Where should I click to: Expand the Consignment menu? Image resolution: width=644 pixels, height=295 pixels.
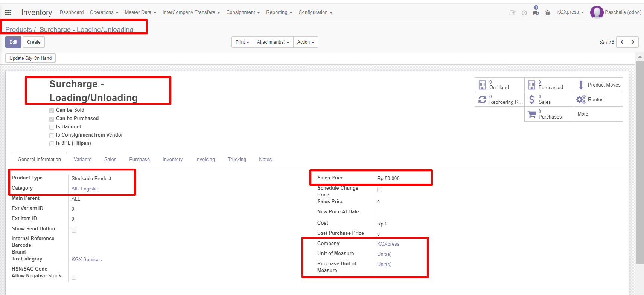[243, 12]
